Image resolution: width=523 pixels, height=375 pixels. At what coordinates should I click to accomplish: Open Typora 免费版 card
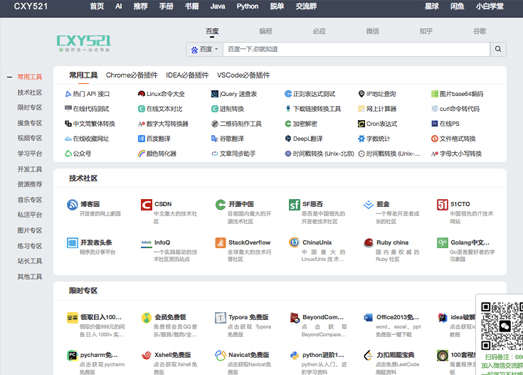point(243,325)
